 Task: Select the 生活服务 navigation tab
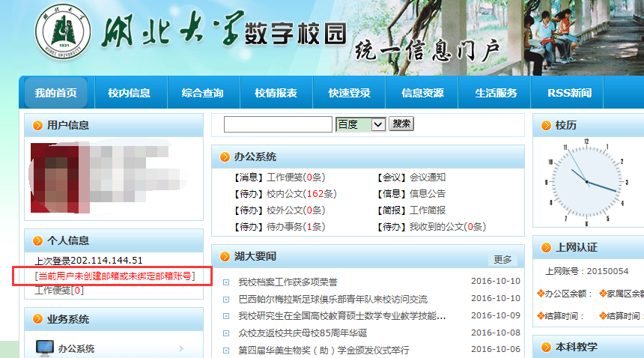pyautogui.click(x=496, y=93)
